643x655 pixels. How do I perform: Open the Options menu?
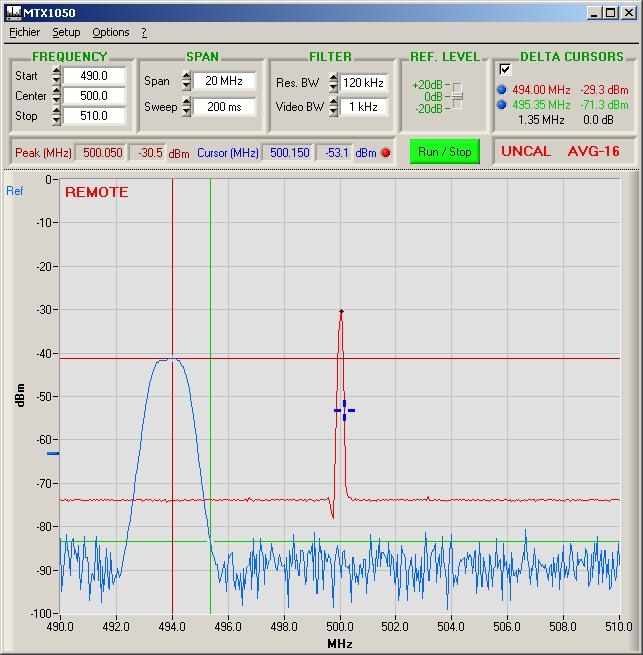[x=111, y=32]
